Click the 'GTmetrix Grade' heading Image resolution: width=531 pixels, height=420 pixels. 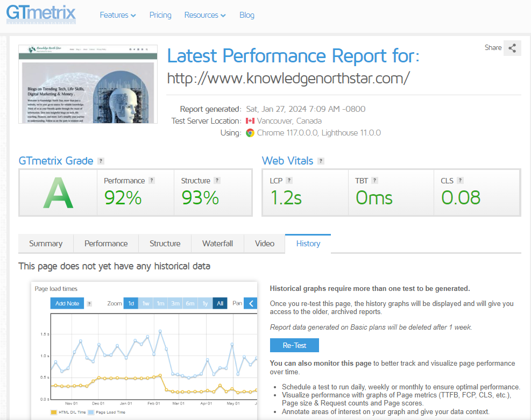(56, 161)
